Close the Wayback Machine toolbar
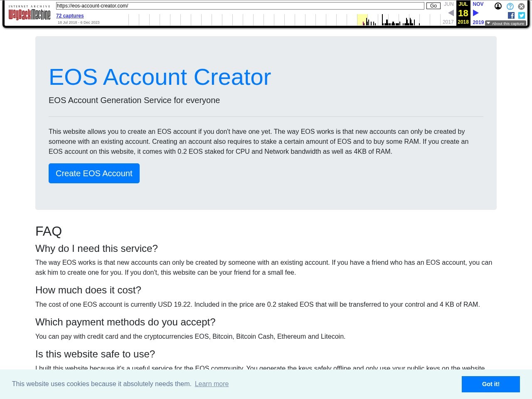 click(x=521, y=7)
